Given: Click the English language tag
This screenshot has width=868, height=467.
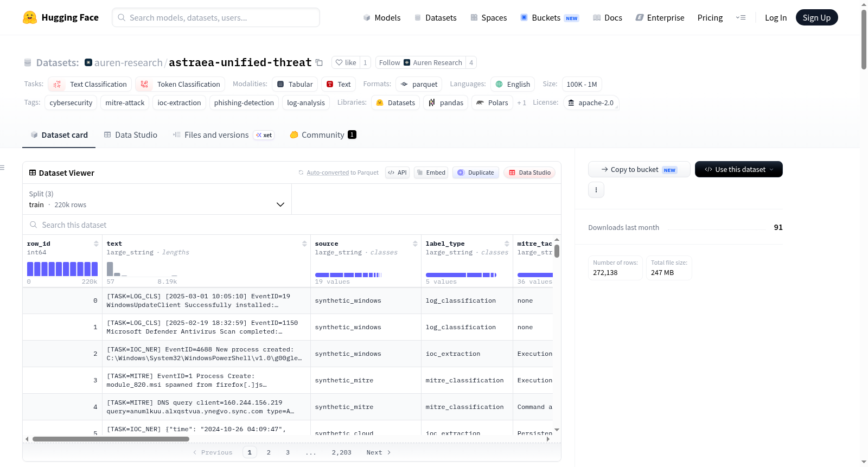Looking at the screenshot, I should 513,84.
